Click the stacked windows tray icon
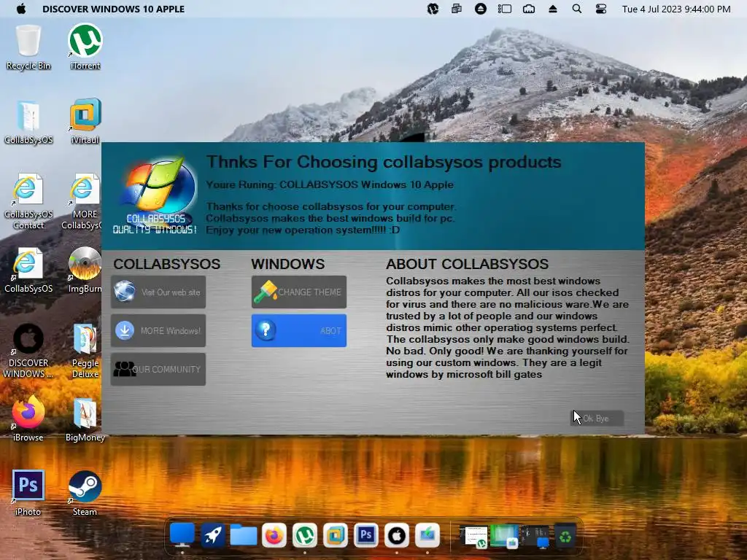Screen dimensions: 747x560 pos(457,9)
